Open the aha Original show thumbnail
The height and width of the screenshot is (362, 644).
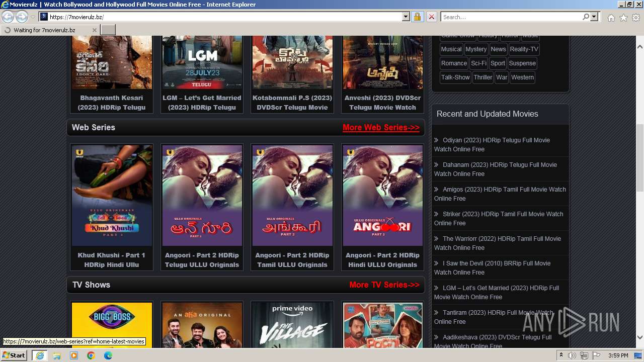pyautogui.click(x=202, y=325)
